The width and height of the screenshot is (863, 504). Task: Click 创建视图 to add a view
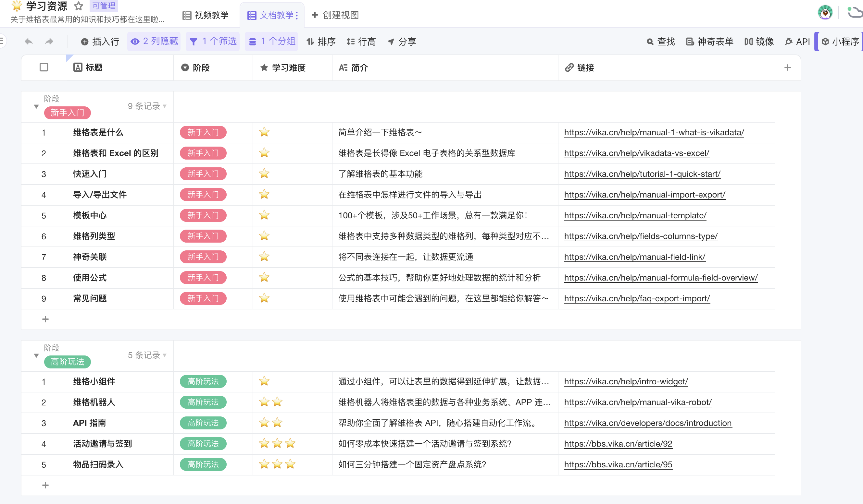tap(335, 15)
